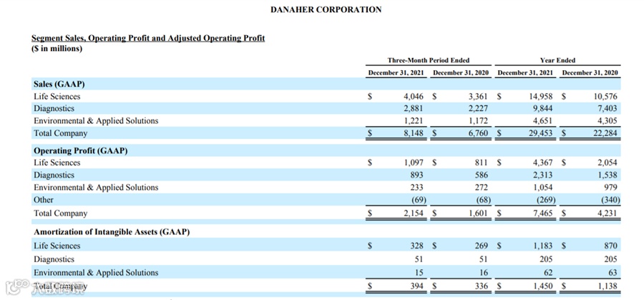Click Diagnostics yearly sales 9,844

(543, 109)
